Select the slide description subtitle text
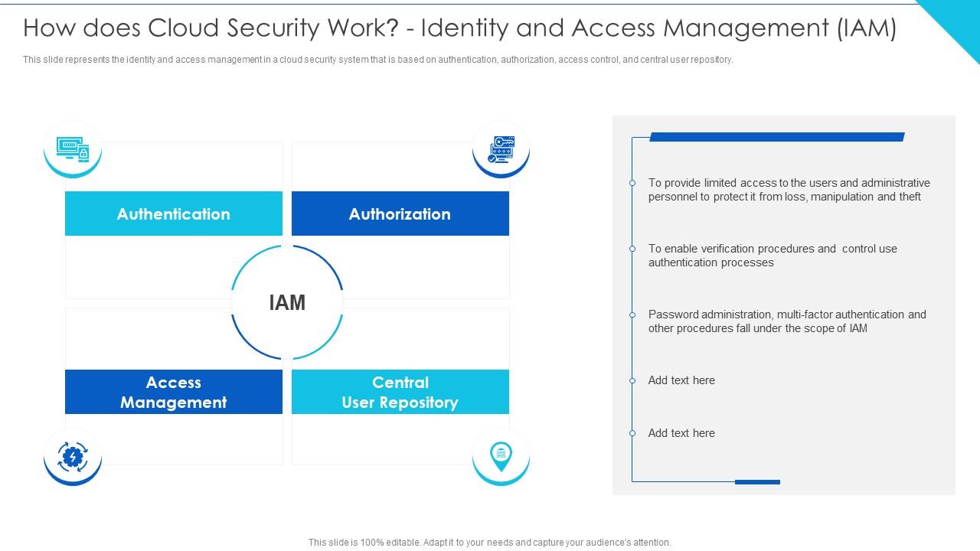Viewport: 980px width, 551px height. click(377, 60)
